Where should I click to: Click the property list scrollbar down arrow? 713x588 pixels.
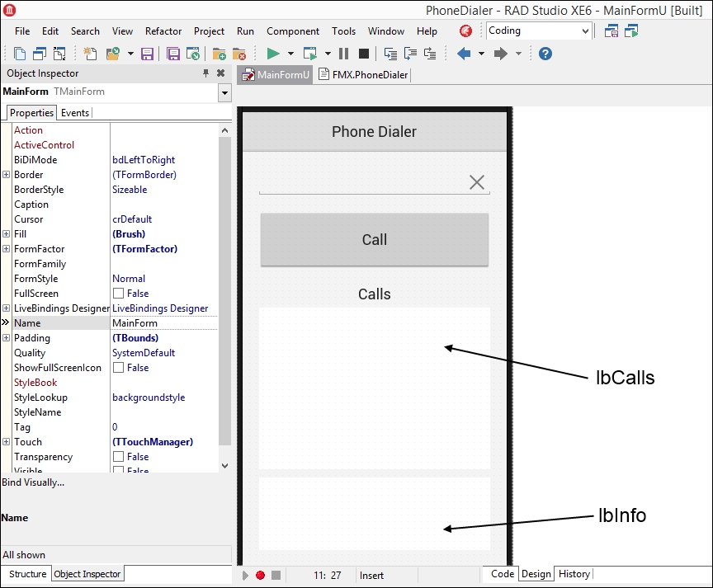[x=224, y=466]
